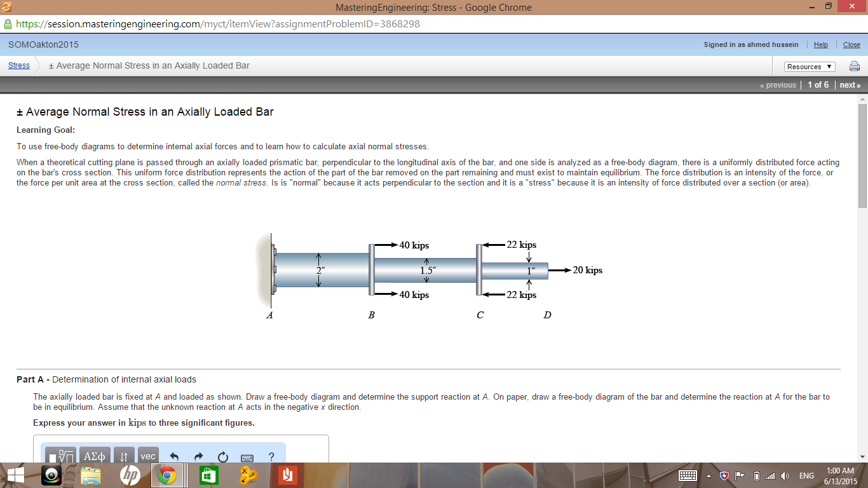The width and height of the screenshot is (868, 488).
Task: Expand the Resources dropdown
Action: 810,67
